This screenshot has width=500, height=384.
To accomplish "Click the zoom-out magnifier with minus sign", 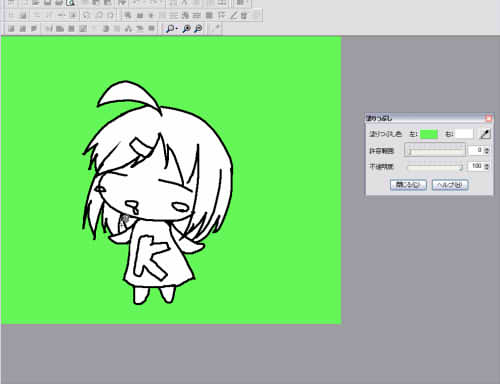I will pyautogui.click(x=198, y=29).
